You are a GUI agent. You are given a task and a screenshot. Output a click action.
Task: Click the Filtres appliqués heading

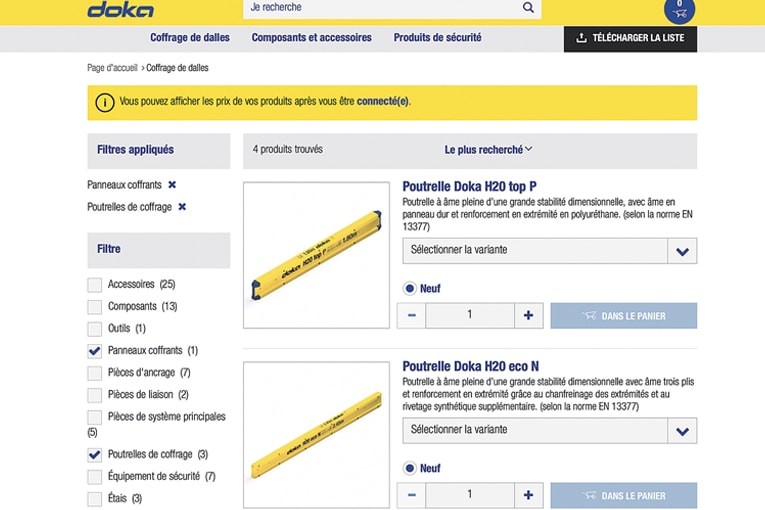coord(135,150)
